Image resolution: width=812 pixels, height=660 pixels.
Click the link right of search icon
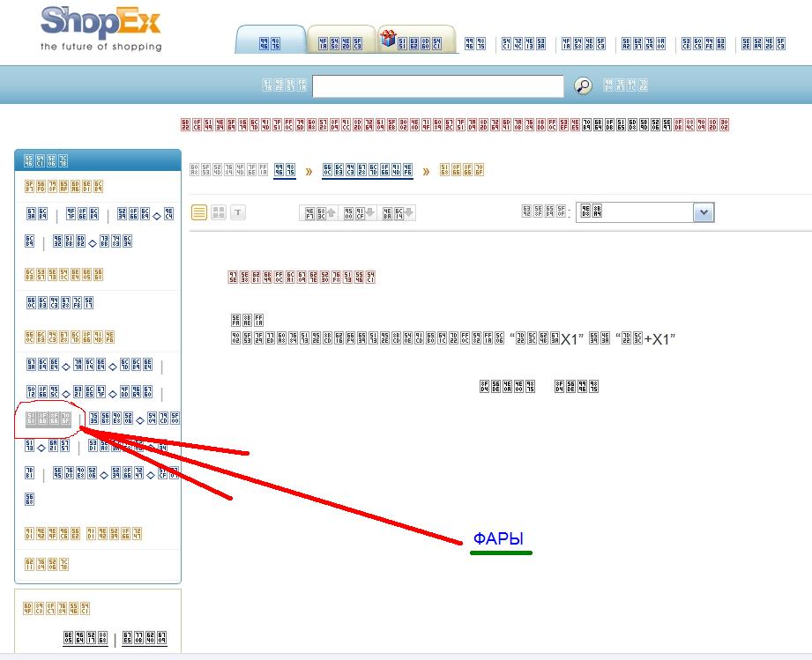(x=625, y=85)
